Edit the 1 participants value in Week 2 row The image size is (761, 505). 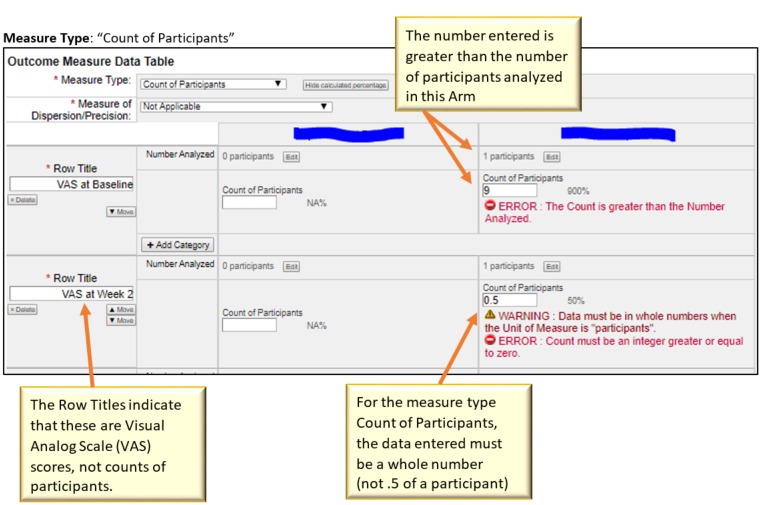pyautogui.click(x=551, y=267)
